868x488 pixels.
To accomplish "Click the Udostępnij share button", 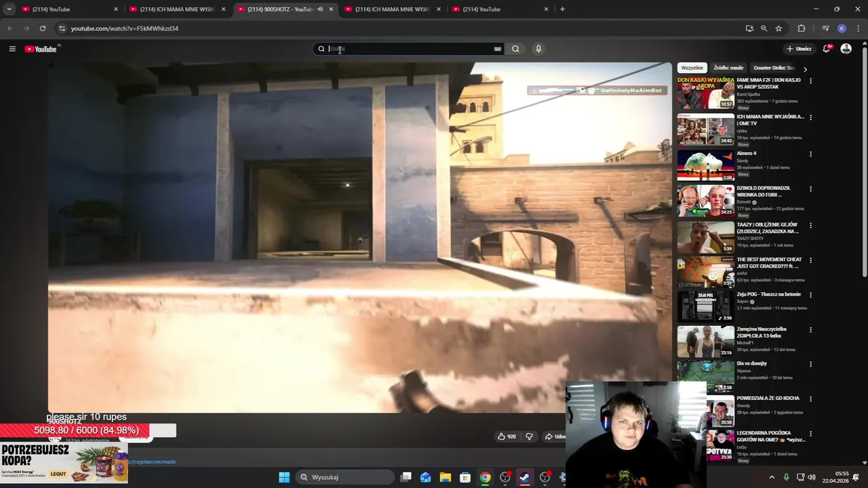I will (x=555, y=436).
